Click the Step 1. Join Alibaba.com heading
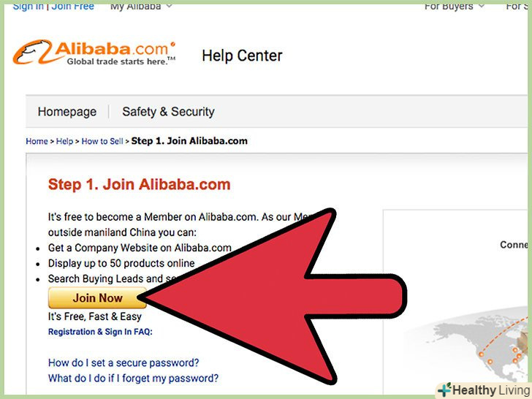 [139, 185]
